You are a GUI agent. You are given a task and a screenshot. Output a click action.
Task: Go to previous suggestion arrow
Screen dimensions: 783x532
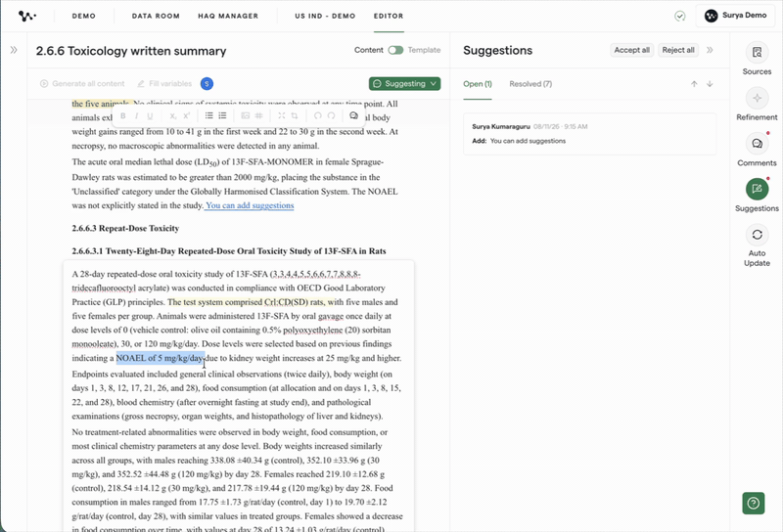pos(694,84)
